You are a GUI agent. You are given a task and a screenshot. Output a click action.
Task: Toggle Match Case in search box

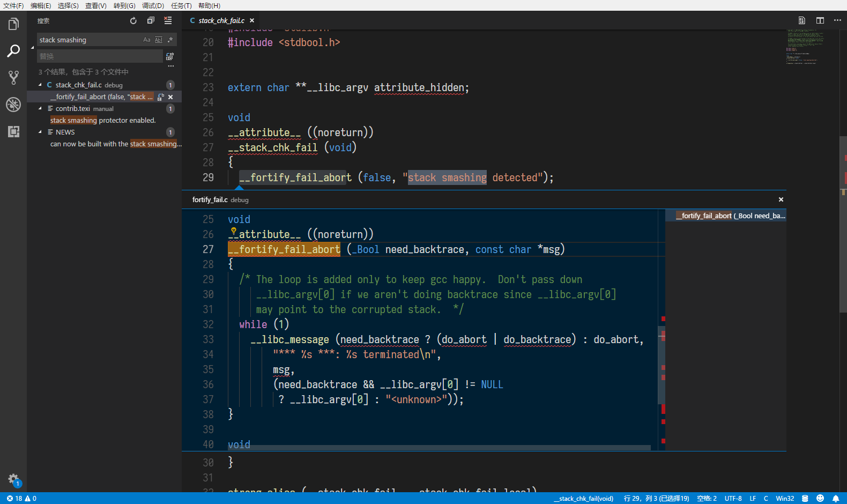147,40
